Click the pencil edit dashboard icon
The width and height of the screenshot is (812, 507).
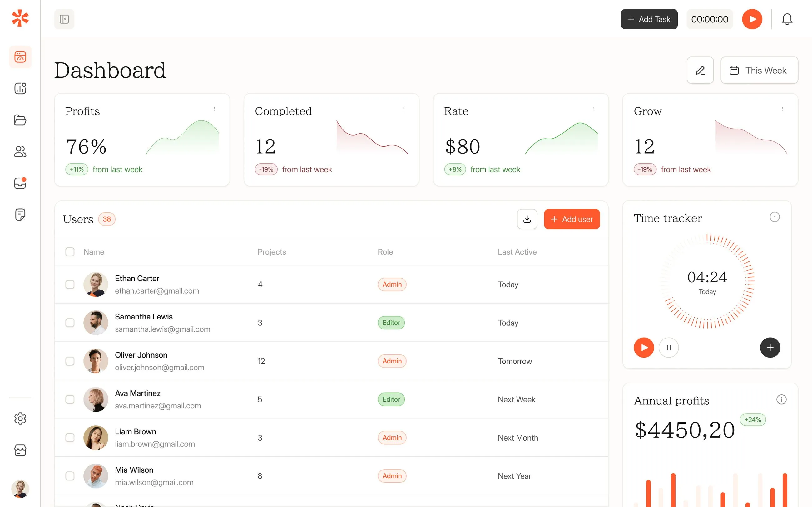coord(700,71)
